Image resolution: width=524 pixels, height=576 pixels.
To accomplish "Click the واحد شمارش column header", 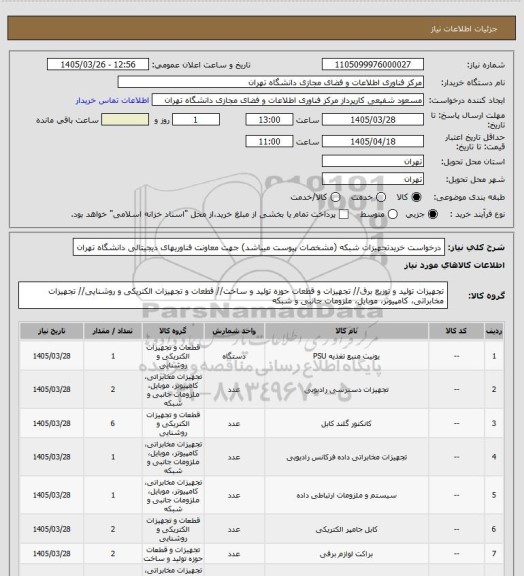I will (234, 331).
